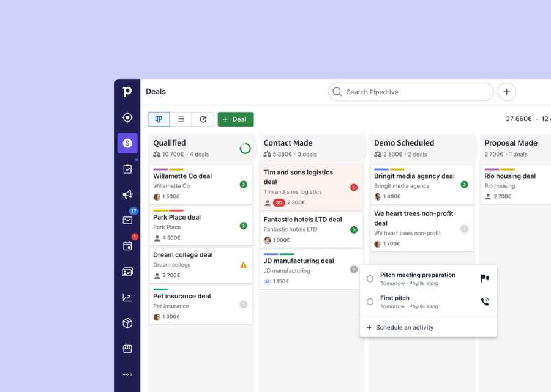Click grey activity arrow on Pet insurance deal
This screenshot has height=392, width=551.
coord(243,305)
